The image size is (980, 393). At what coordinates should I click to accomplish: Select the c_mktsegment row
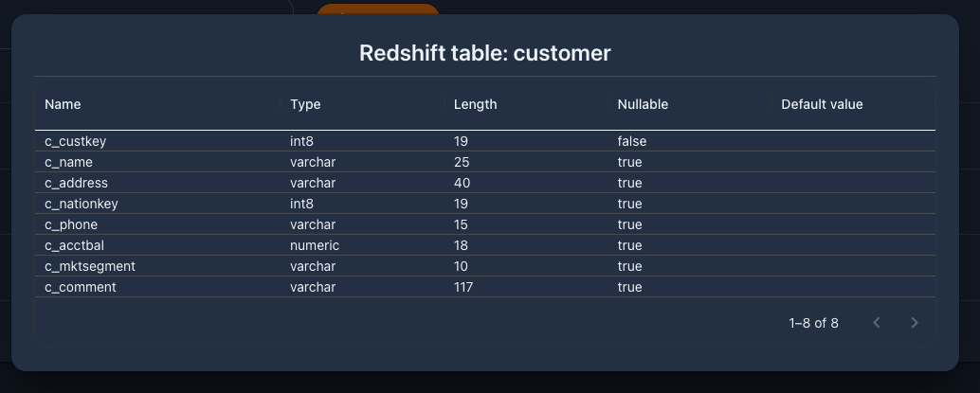[485, 266]
